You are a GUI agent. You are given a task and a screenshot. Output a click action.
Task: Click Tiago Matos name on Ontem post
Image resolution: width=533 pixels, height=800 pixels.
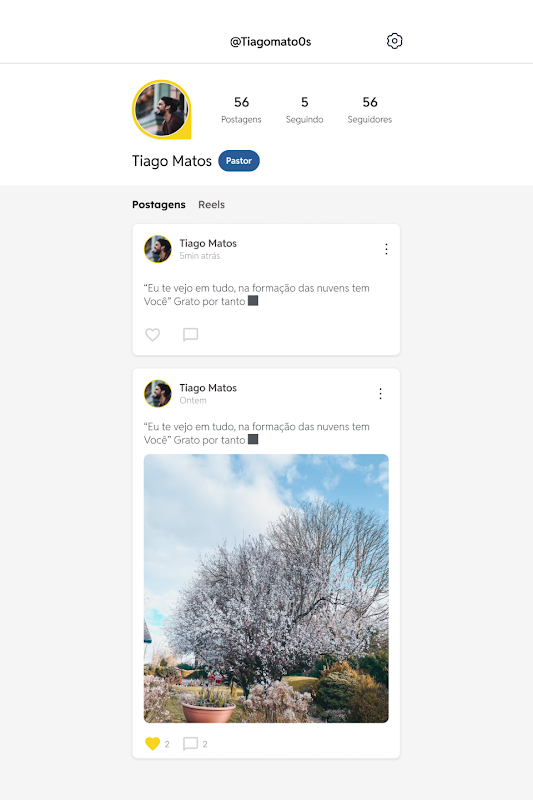pos(208,388)
